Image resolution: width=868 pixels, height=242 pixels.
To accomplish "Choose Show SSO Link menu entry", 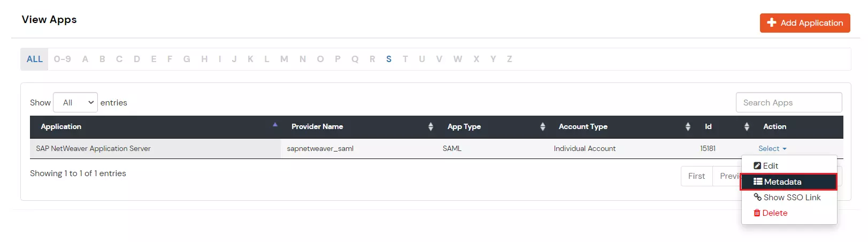I will tap(789, 198).
